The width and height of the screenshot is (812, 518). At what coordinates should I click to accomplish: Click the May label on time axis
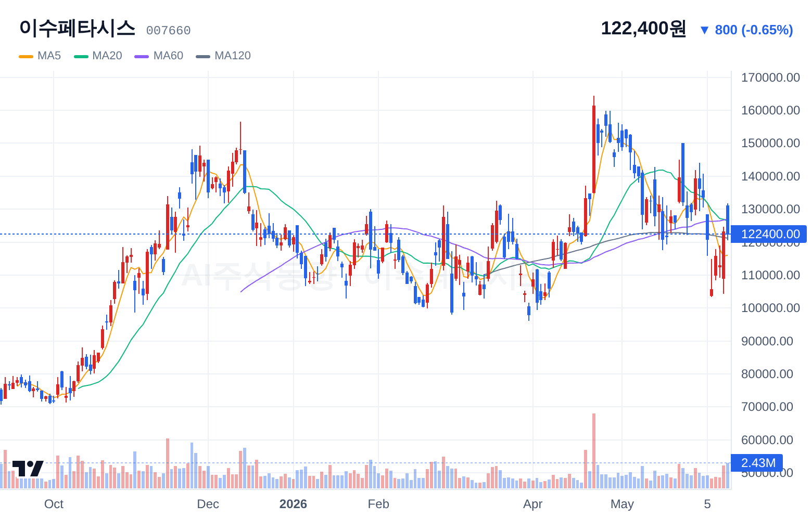(622, 504)
